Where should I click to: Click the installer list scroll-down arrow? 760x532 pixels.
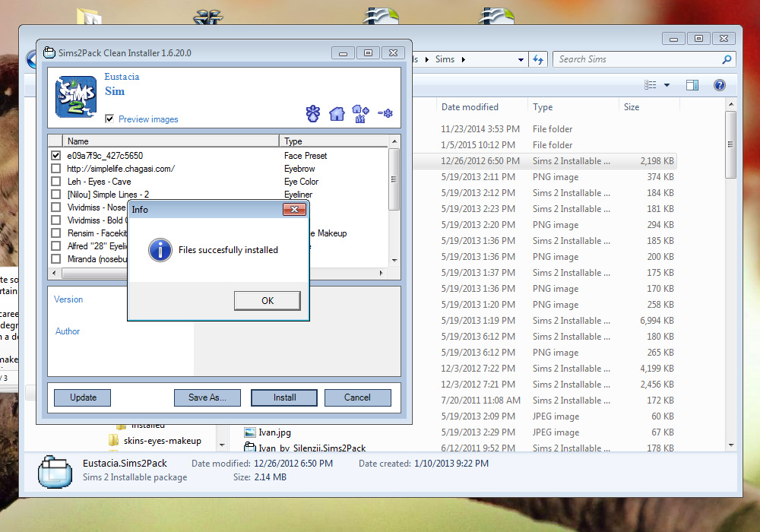pos(394,260)
